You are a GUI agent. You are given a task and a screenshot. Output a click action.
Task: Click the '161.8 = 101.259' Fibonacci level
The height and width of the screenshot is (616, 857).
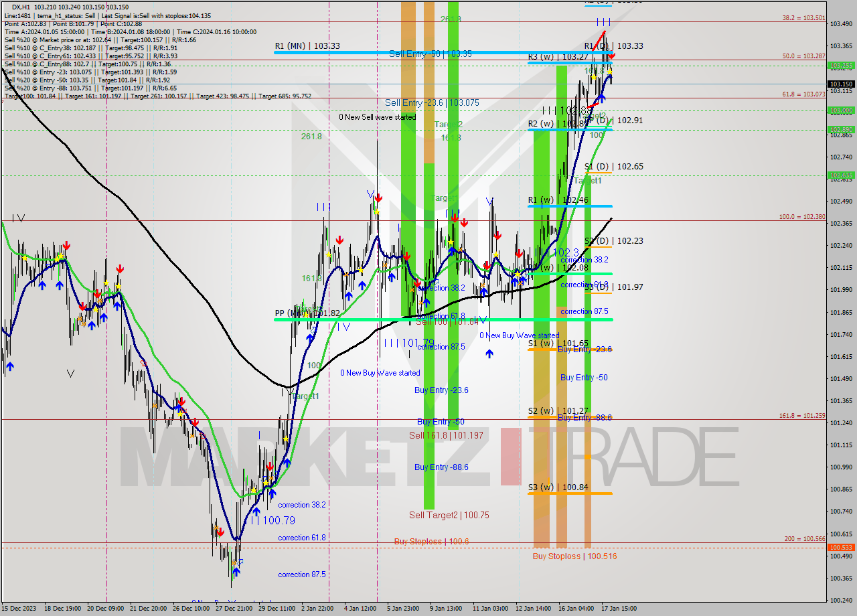point(802,416)
